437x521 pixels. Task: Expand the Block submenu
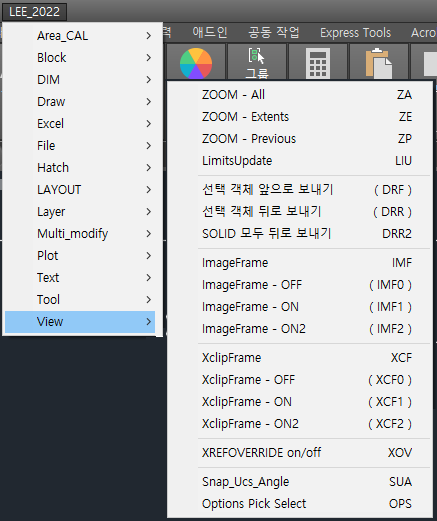[x=80, y=58]
